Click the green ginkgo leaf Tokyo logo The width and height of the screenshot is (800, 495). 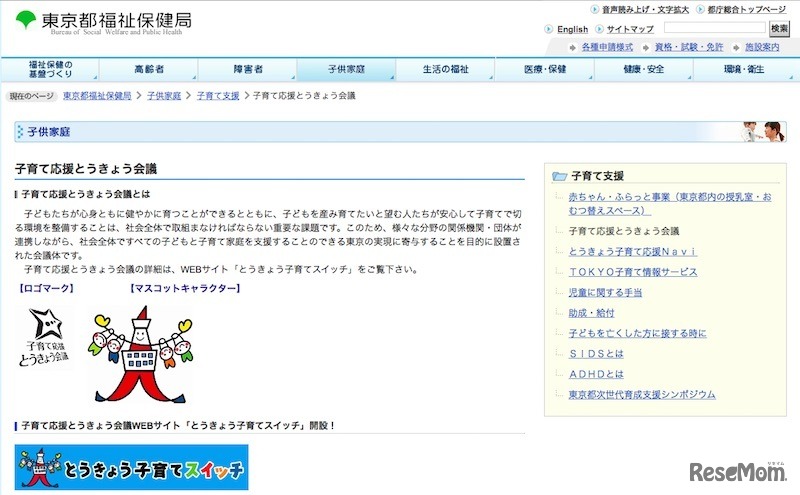(26, 19)
